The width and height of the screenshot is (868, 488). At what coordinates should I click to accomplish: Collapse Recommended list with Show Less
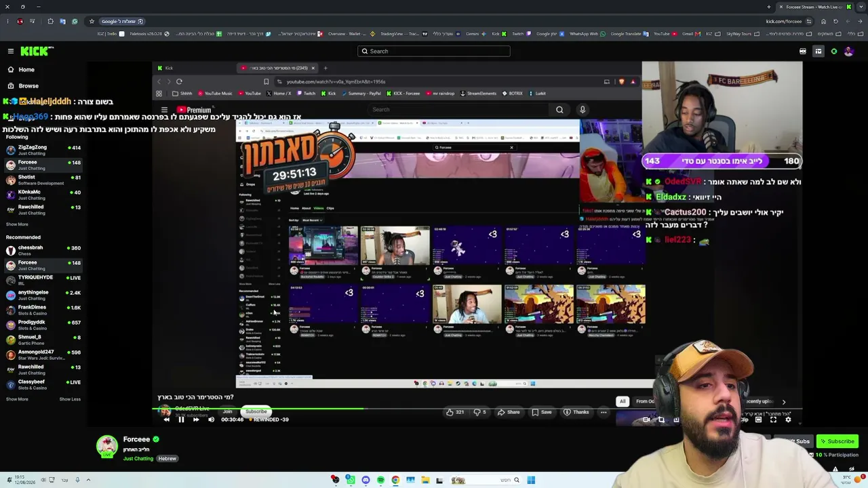click(x=70, y=399)
